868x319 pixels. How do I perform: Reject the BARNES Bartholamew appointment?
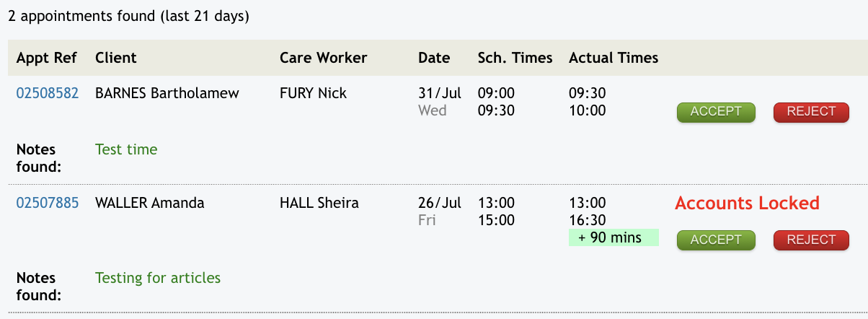click(x=811, y=112)
